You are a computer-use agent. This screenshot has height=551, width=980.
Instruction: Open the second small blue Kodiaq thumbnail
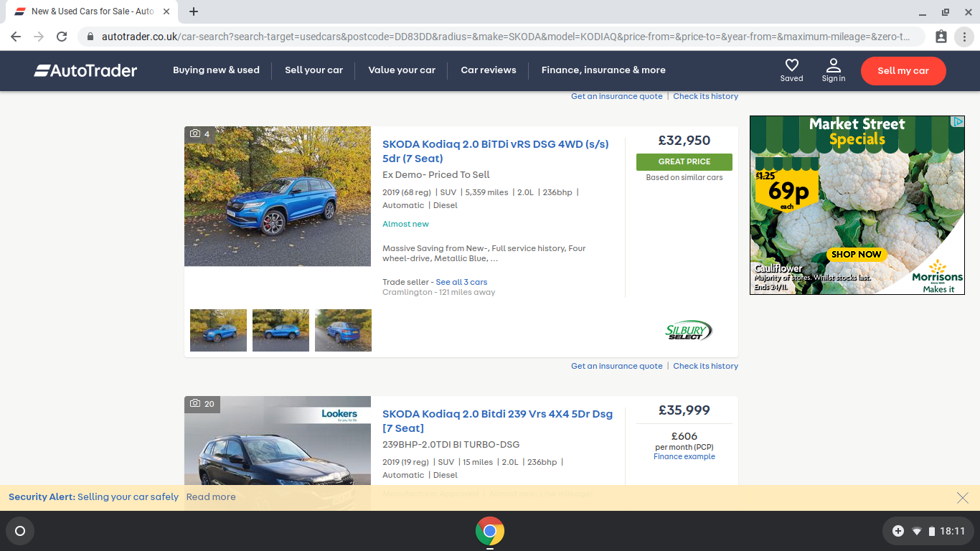(x=281, y=331)
